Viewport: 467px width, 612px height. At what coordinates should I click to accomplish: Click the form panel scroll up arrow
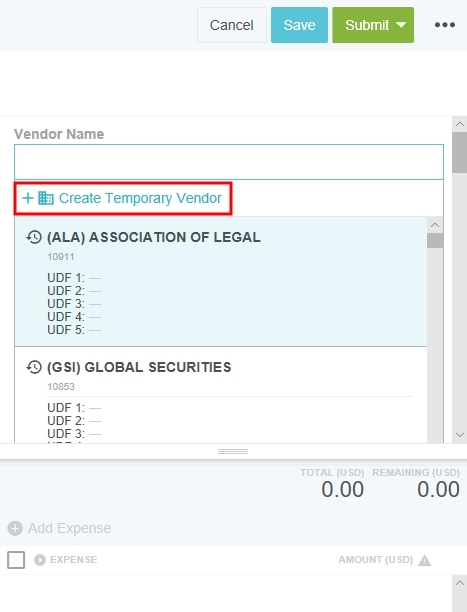[x=460, y=124]
